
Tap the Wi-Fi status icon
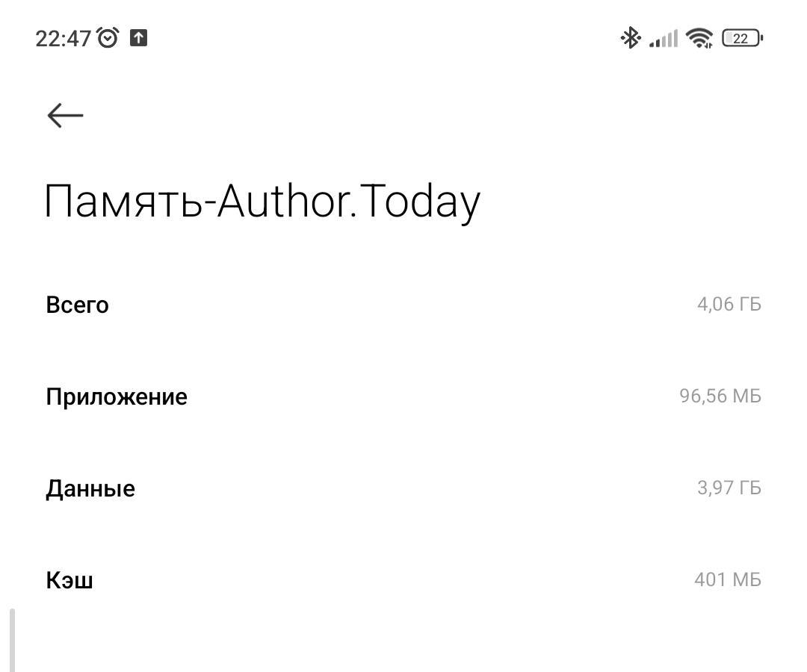(699, 38)
